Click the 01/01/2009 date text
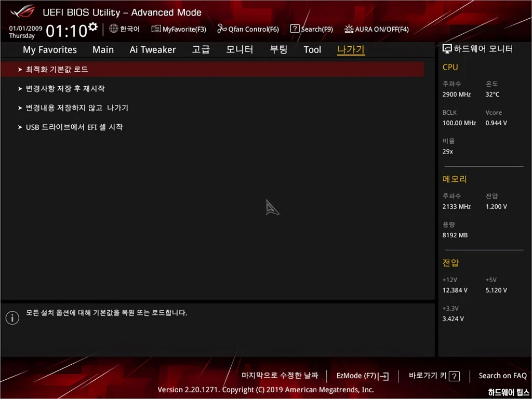This screenshot has width=532, height=399. click(25, 29)
